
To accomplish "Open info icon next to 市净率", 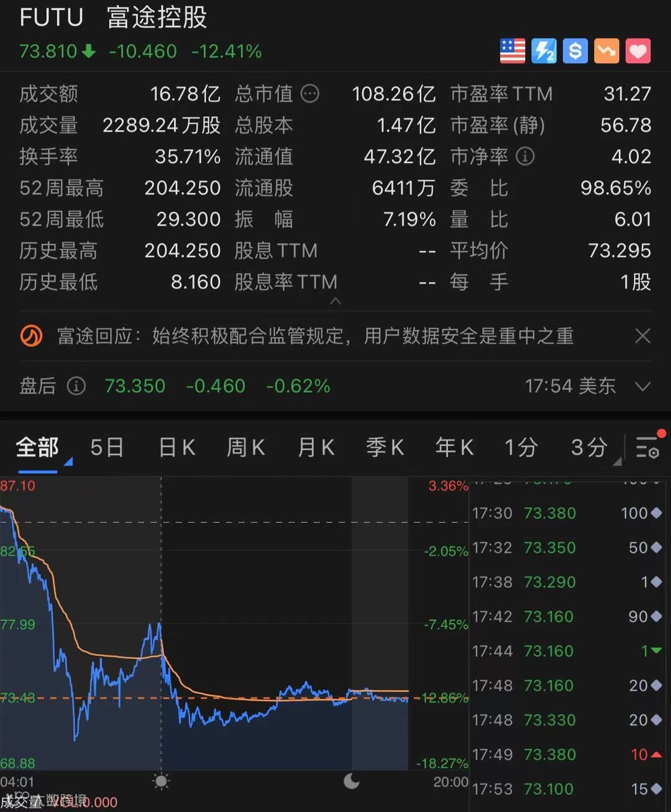I will click(x=525, y=156).
